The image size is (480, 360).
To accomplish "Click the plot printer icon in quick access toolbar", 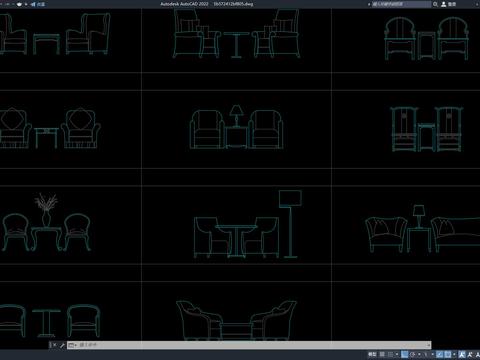I will point(19,4).
